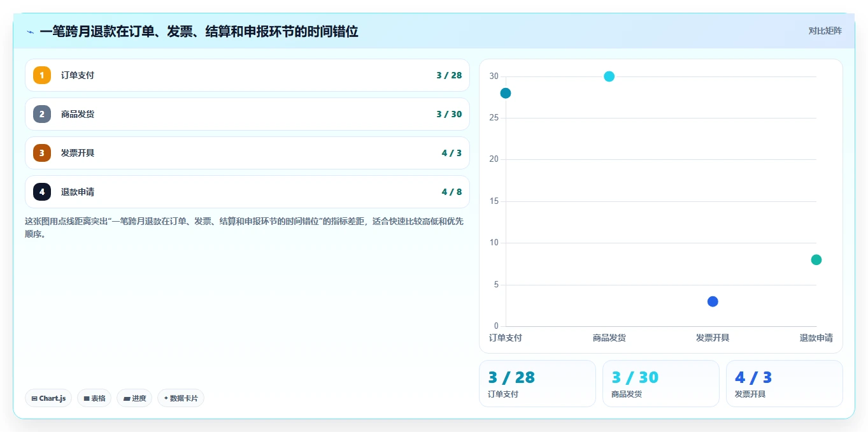This screenshot has width=868, height=432.
Task: Click the orange number 1 badge
Action: click(x=42, y=75)
